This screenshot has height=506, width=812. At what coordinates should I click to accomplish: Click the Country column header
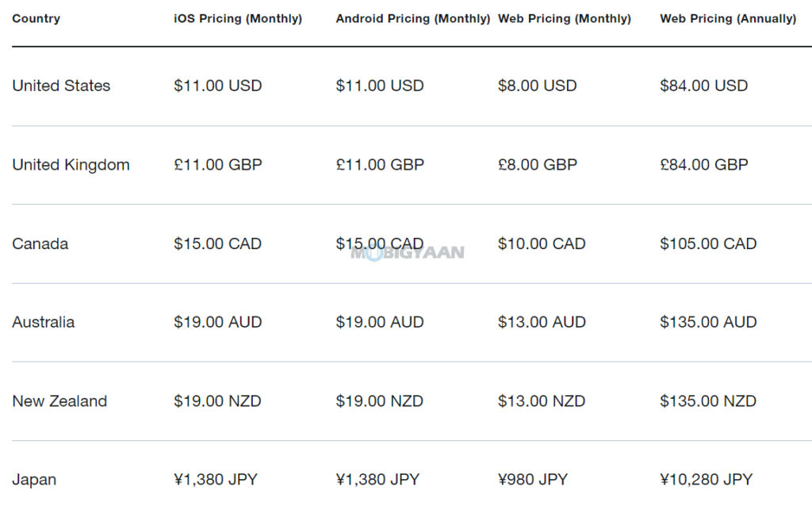[x=36, y=19]
